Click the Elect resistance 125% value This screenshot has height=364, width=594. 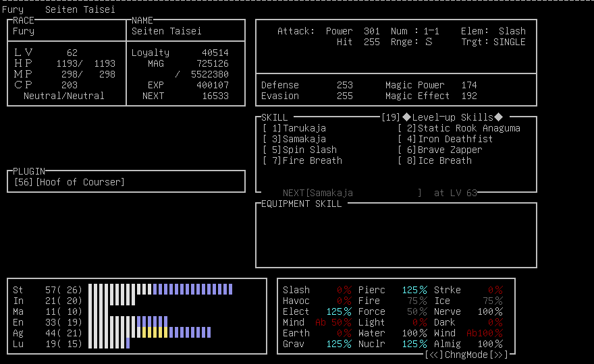coord(339,312)
